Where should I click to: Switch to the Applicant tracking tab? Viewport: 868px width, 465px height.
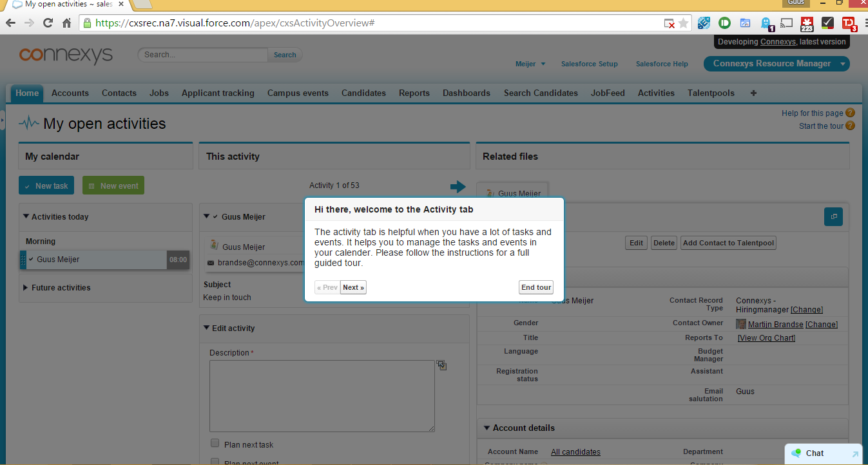coord(218,93)
